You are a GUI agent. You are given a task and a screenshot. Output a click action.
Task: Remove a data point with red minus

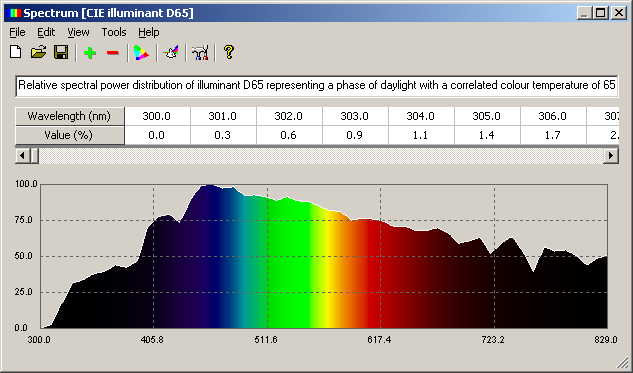click(x=113, y=53)
